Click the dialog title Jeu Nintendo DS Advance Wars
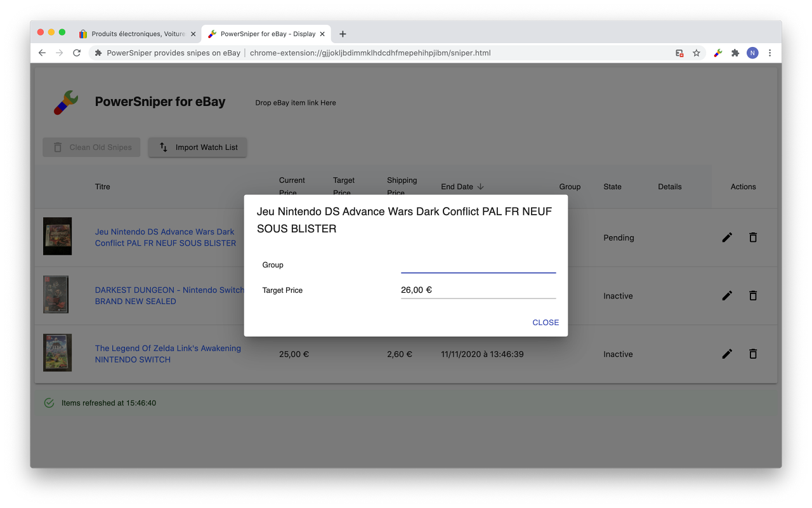 click(404, 220)
